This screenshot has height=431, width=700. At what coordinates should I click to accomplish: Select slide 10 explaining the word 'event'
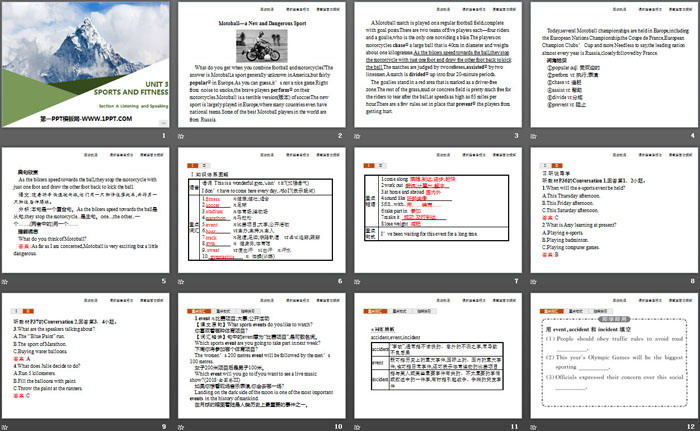262,356
